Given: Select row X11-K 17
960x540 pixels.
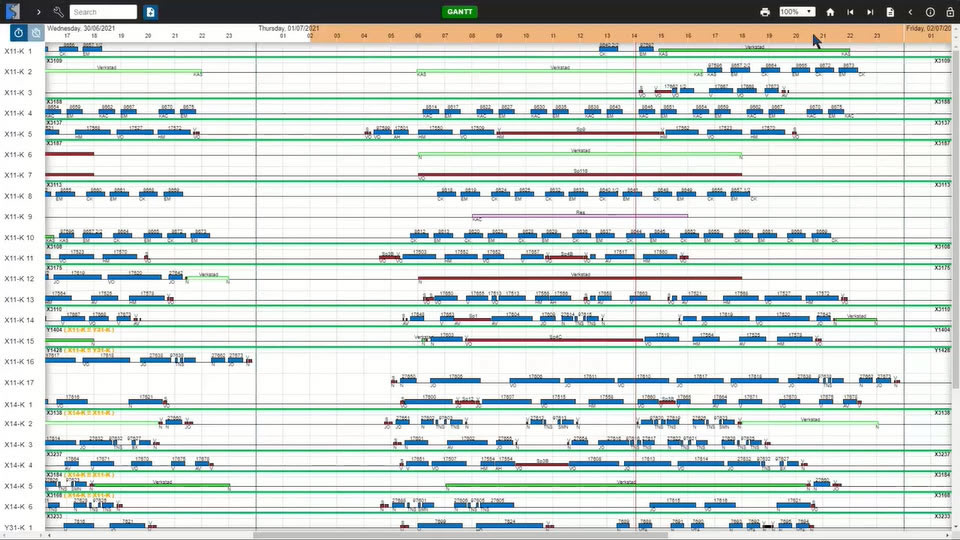Looking at the screenshot, I should pyautogui.click(x=20, y=383).
